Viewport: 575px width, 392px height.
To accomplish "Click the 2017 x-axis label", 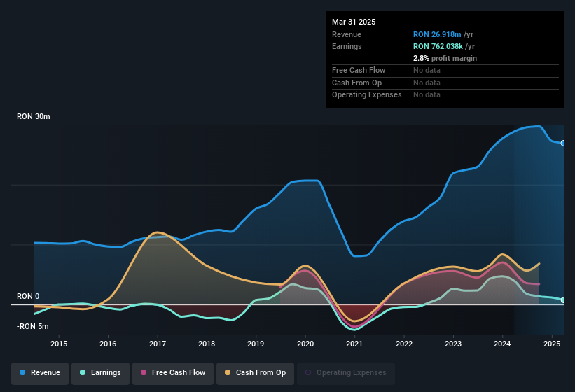I will (x=158, y=344).
